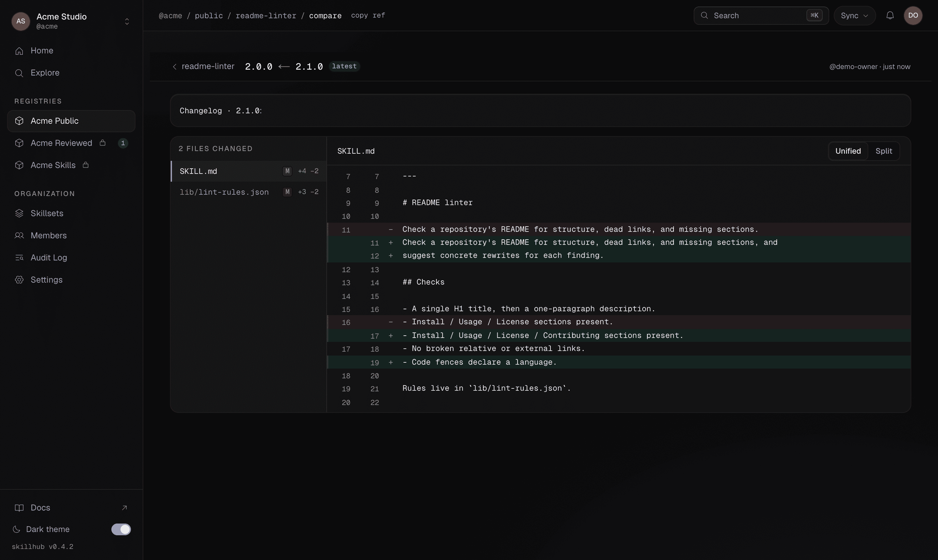Click the M badge on lint-rules.json row
Image resolution: width=938 pixels, height=560 pixels.
tap(287, 192)
